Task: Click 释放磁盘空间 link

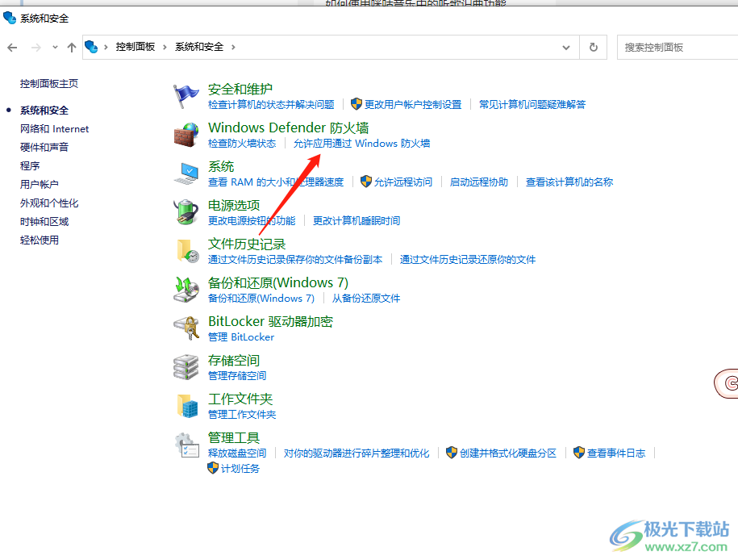Action: (237, 453)
